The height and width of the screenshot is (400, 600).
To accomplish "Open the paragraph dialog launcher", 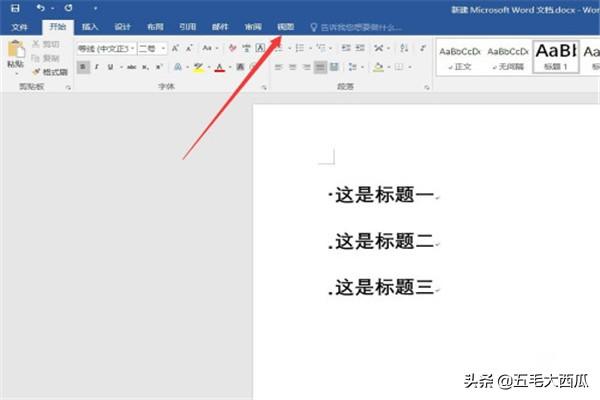I will [427, 88].
